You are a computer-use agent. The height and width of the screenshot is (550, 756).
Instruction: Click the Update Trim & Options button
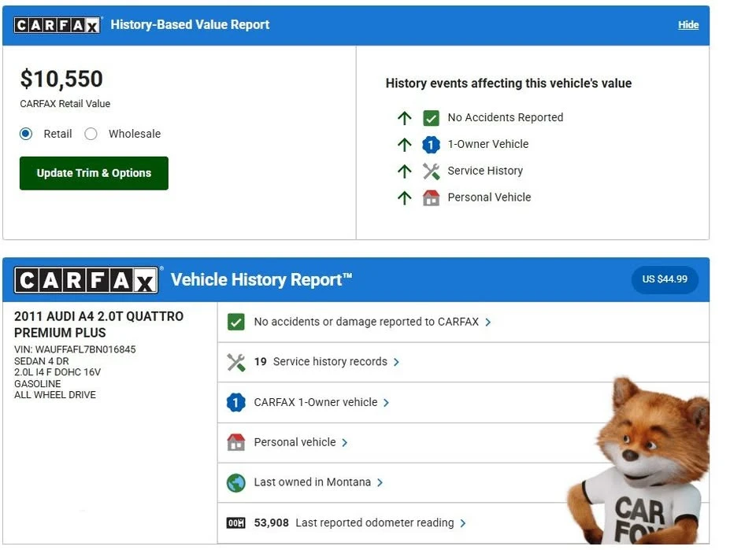click(x=94, y=173)
